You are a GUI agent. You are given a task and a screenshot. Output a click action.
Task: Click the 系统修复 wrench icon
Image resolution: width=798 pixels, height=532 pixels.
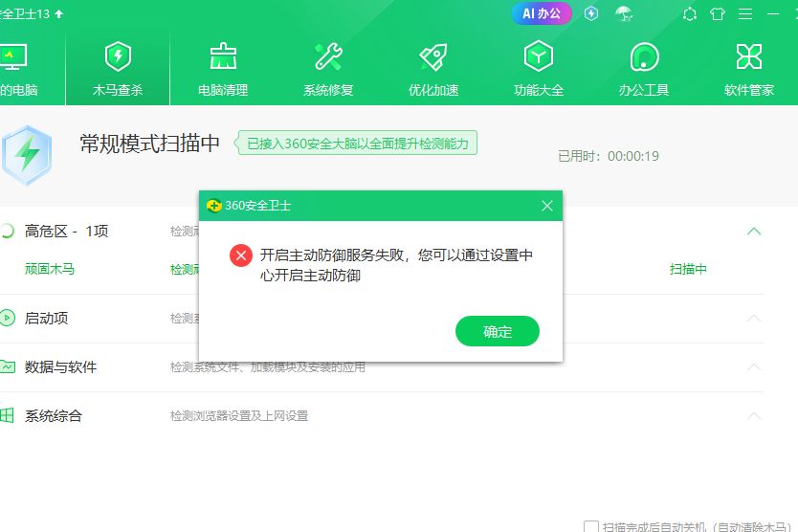(328, 56)
